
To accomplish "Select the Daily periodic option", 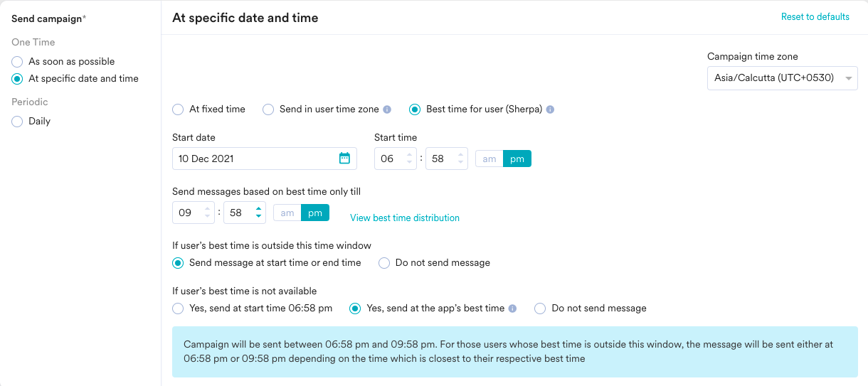I will tap(17, 122).
